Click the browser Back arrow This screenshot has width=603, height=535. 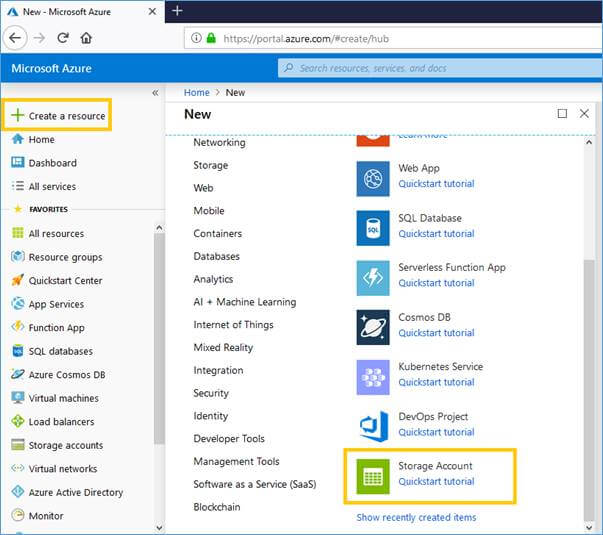point(15,38)
